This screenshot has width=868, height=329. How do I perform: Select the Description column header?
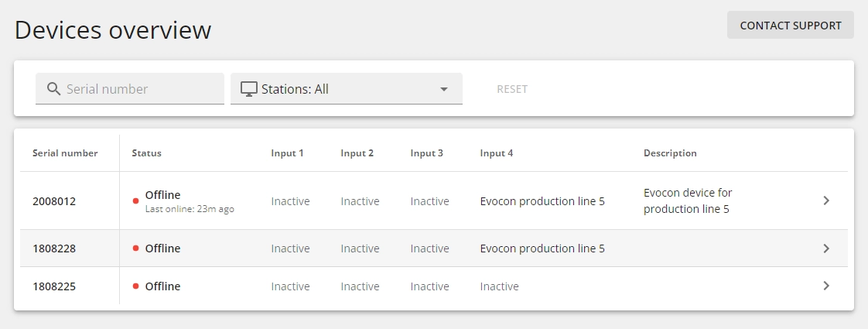point(670,153)
